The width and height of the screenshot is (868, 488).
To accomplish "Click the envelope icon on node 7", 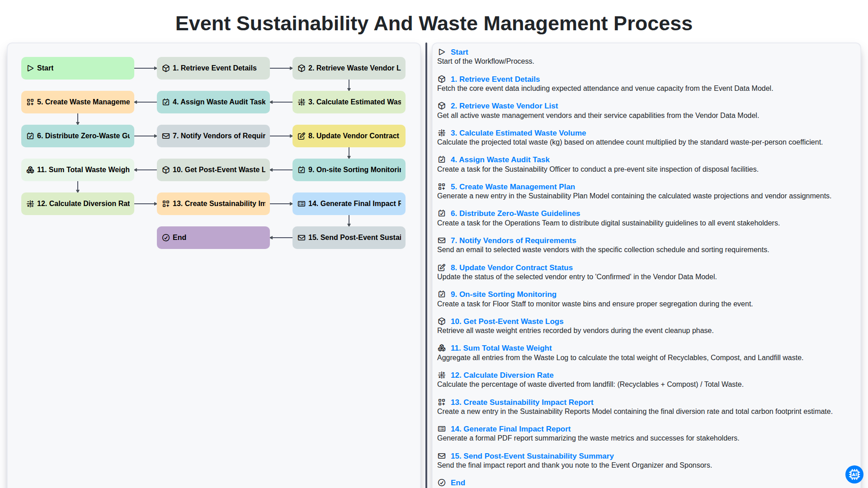I will [166, 136].
